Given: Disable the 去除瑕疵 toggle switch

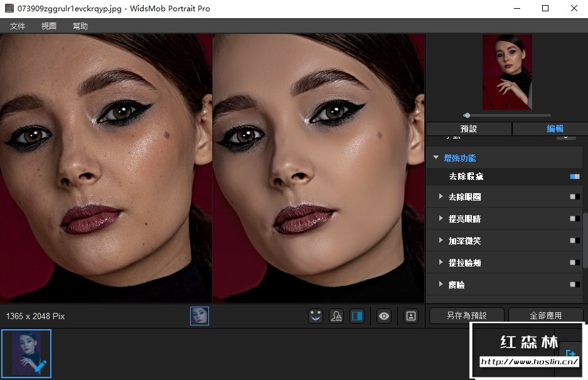Looking at the screenshot, I should coord(574,177).
